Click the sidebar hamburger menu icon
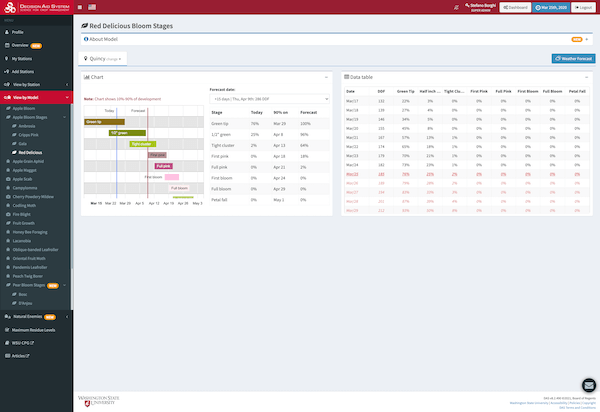 coord(81,6)
